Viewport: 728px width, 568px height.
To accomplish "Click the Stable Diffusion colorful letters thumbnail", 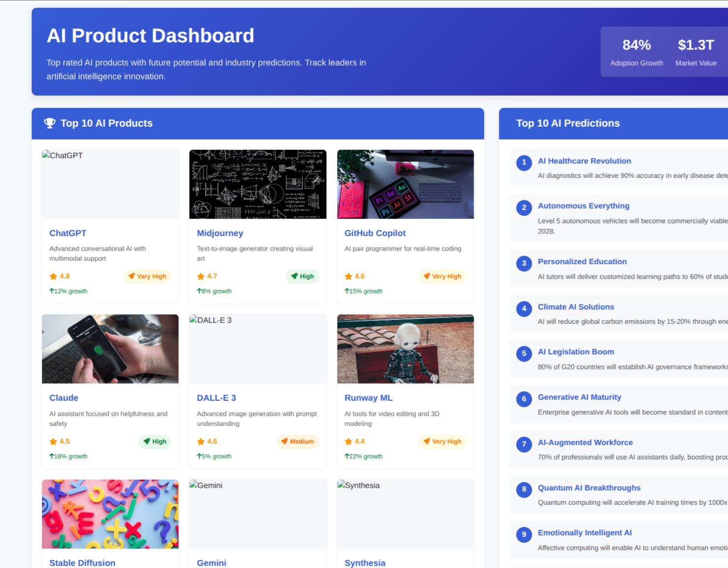I will pos(110,514).
